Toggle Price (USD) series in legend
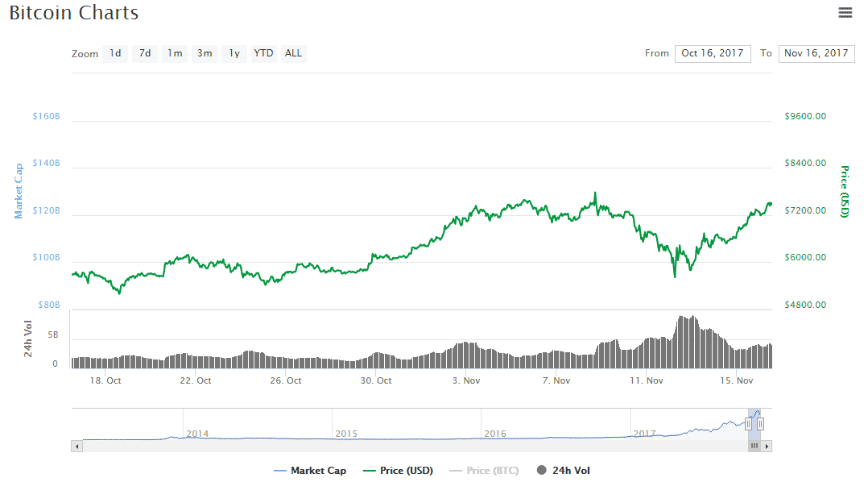Viewport: 868px width, 482px height. 398,471
